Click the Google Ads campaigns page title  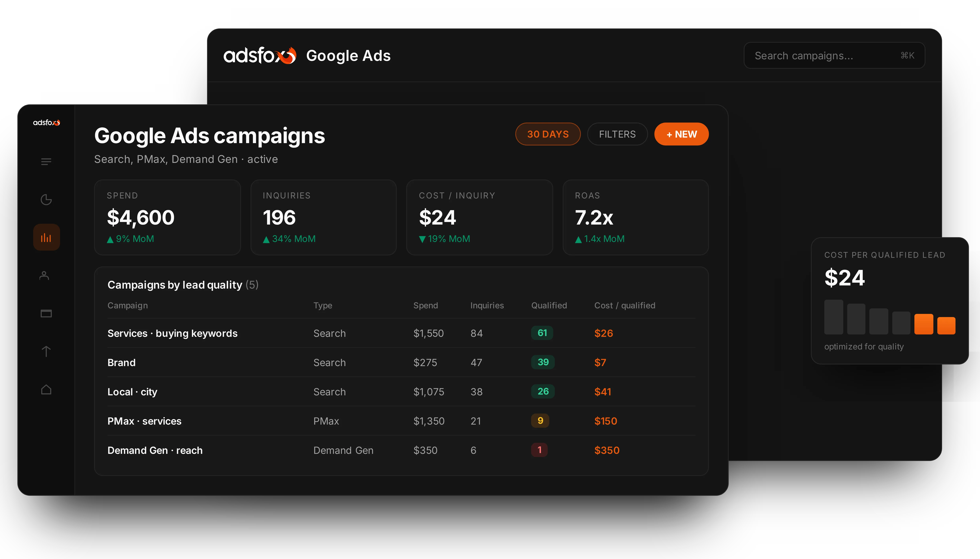click(209, 136)
